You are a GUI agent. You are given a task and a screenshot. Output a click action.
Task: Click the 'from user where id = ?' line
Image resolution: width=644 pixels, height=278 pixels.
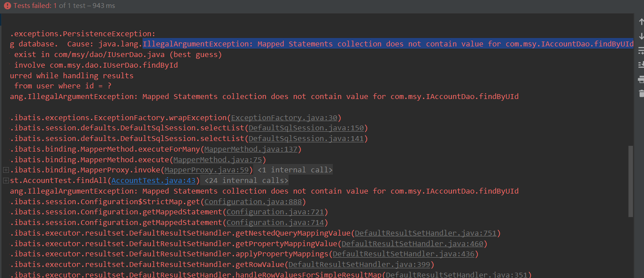click(x=63, y=86)
